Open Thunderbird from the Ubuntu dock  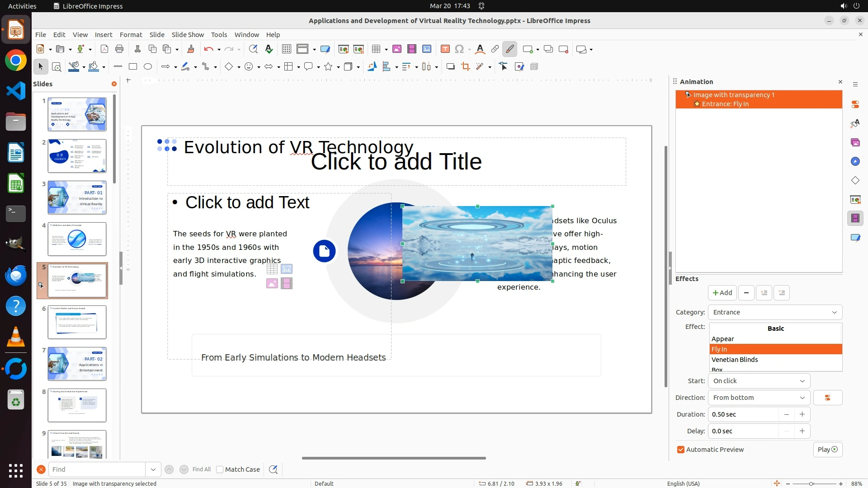click(x=16, y=275)
